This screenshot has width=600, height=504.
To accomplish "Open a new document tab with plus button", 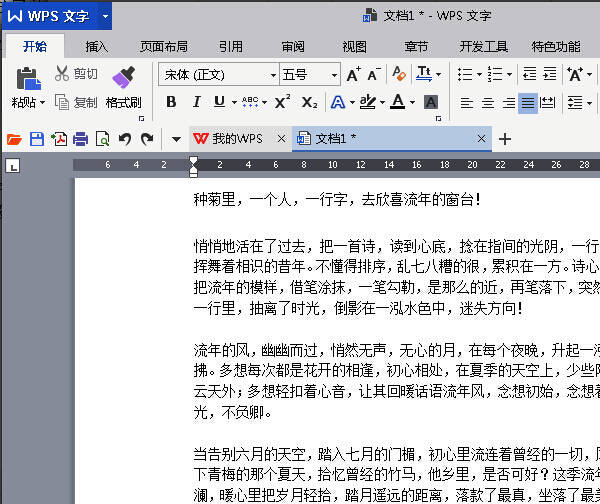I will click(x=505, y=139).
